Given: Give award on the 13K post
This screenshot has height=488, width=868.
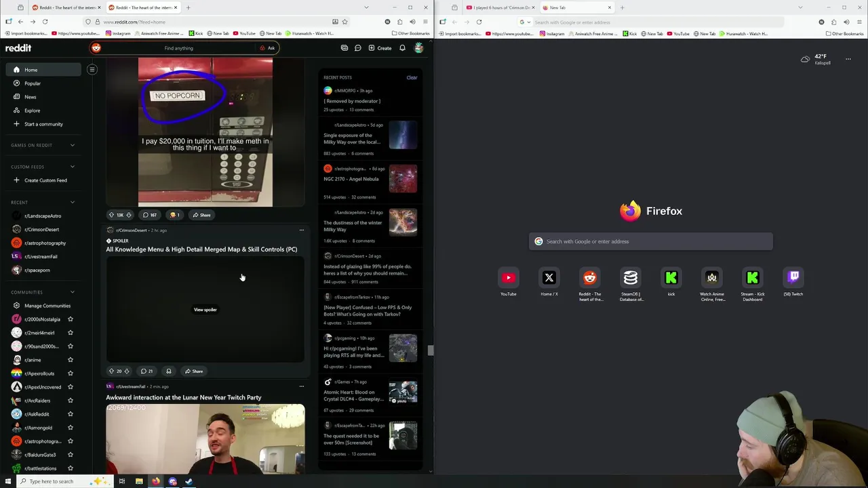Looking at the screenshot, I should point(174,215).
